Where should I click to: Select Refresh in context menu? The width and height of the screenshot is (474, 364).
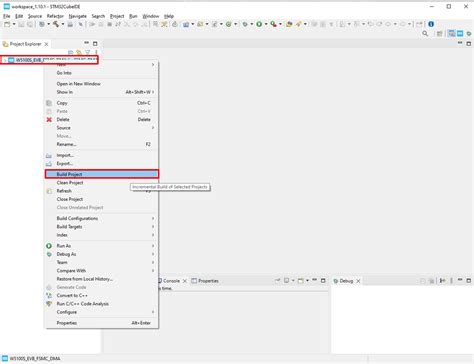click(102, 191)
